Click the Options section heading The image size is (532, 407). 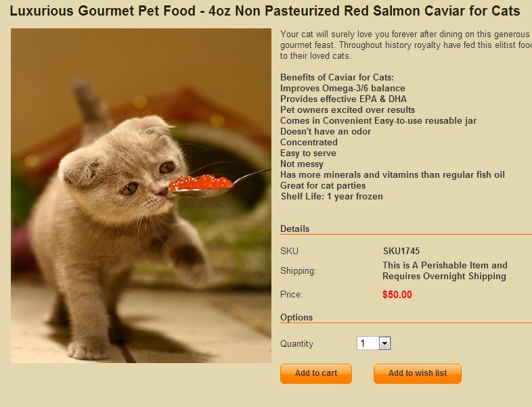click(296, 317)
